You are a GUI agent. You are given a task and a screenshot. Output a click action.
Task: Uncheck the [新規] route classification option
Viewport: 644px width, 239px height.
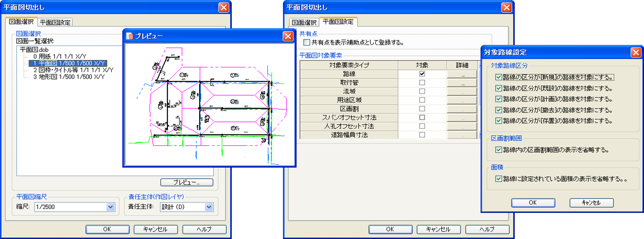[x=499, y=77]
